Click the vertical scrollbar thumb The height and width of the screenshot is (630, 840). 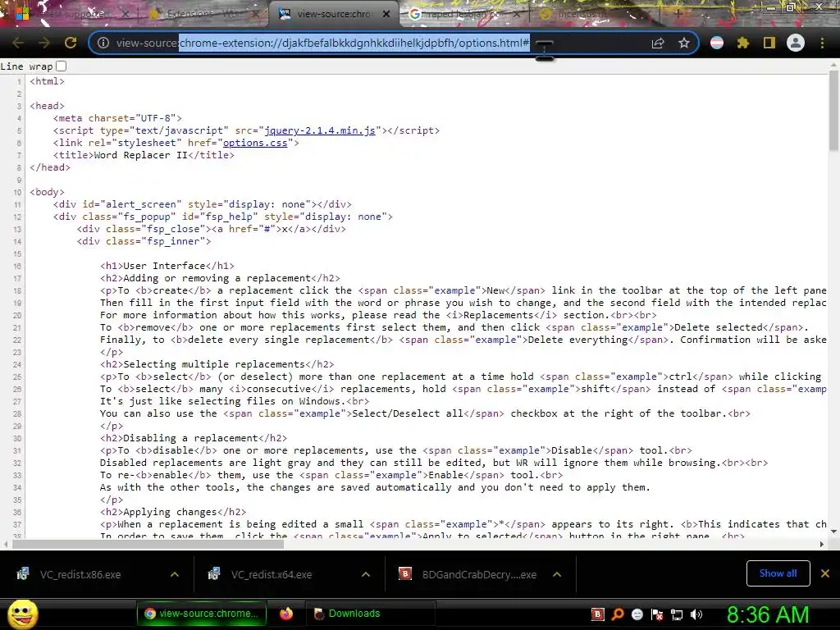(x=833, y=111)
